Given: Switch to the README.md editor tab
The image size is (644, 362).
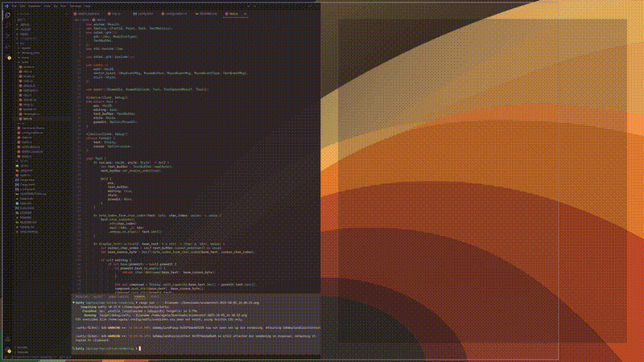Looking at the screenshot, I should pyautogui.click(x=207, y=14).
